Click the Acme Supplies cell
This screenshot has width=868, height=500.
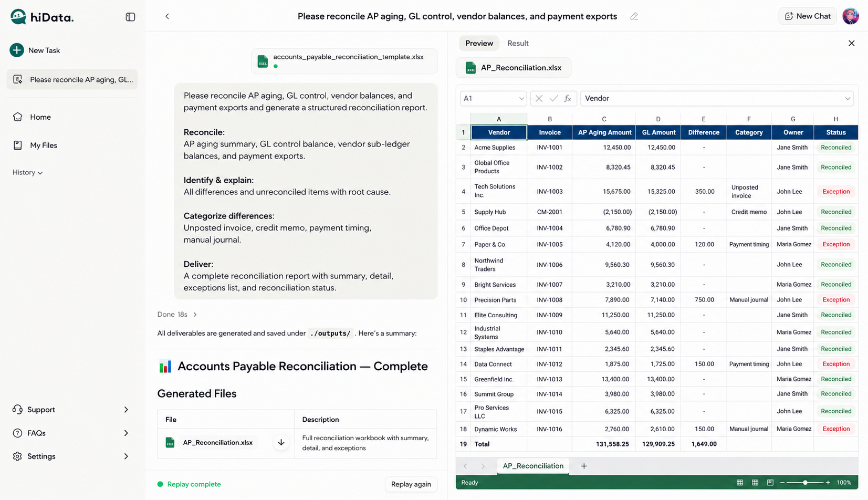coord(499,148)
